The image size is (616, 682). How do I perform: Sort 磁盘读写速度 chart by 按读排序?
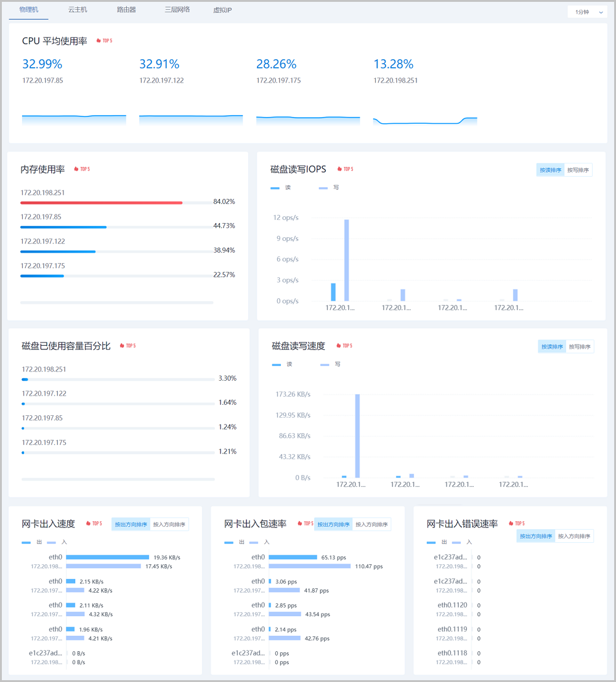click(551, 347)
